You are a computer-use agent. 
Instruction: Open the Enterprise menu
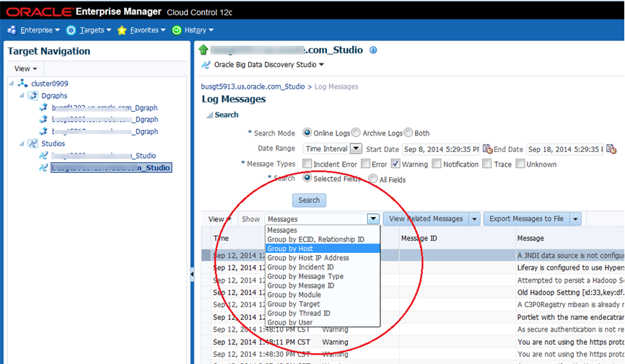[40, 30]
